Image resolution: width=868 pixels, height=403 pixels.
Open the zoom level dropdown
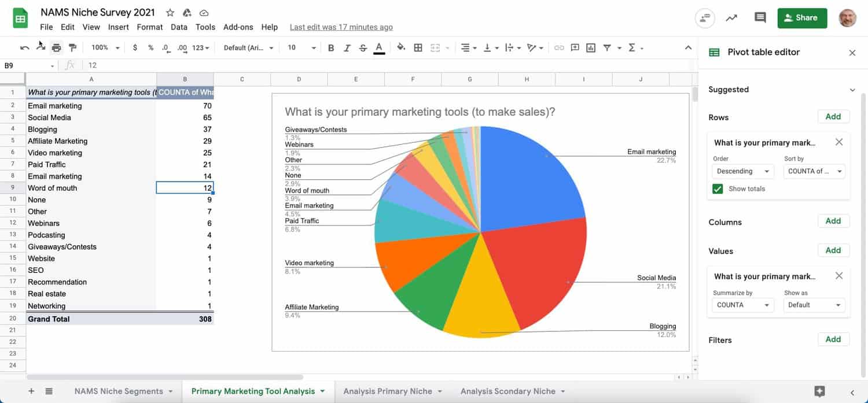click(x=105, y=47)
